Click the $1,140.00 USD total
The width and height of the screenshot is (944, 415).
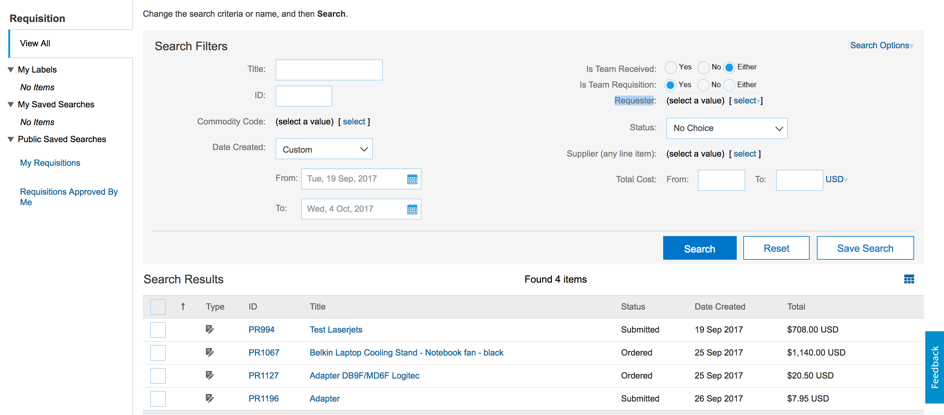tap(816, 352)
